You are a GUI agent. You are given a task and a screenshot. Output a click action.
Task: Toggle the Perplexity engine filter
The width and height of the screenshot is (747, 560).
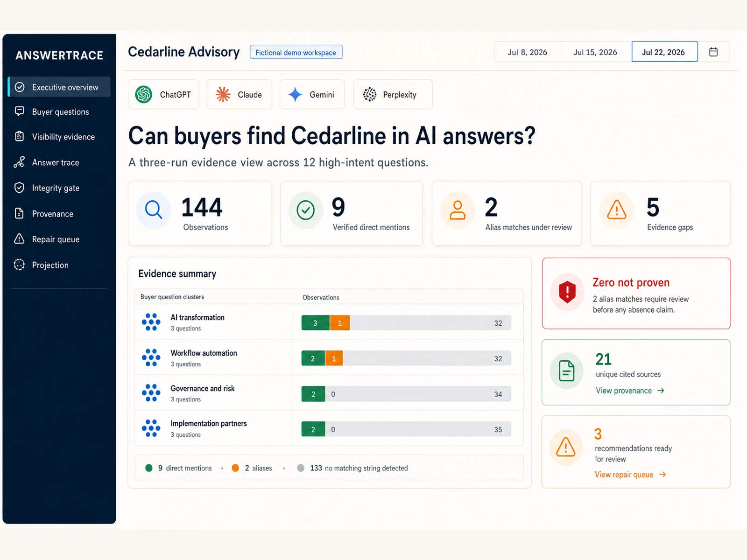point(393,94)
